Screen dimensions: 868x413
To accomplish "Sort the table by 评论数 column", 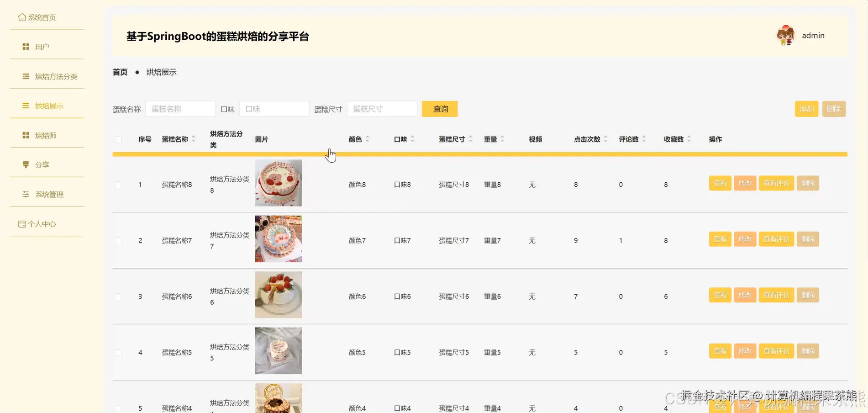I will click(x=644, y=139).
